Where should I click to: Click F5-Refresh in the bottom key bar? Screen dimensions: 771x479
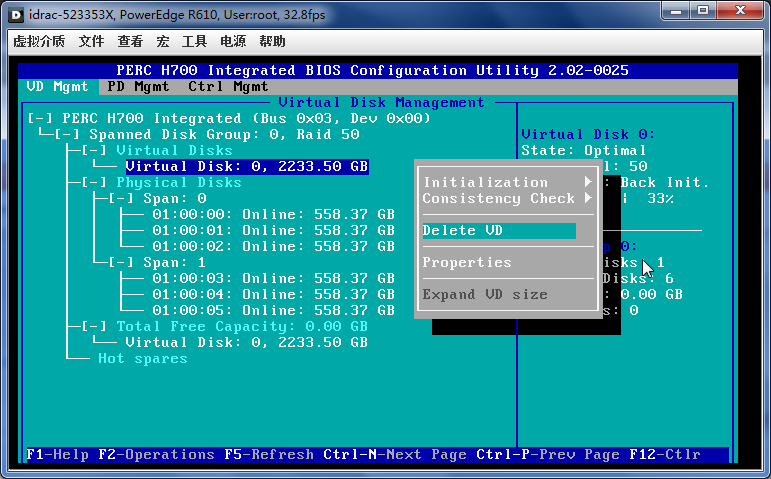click(x=269, y=454)
